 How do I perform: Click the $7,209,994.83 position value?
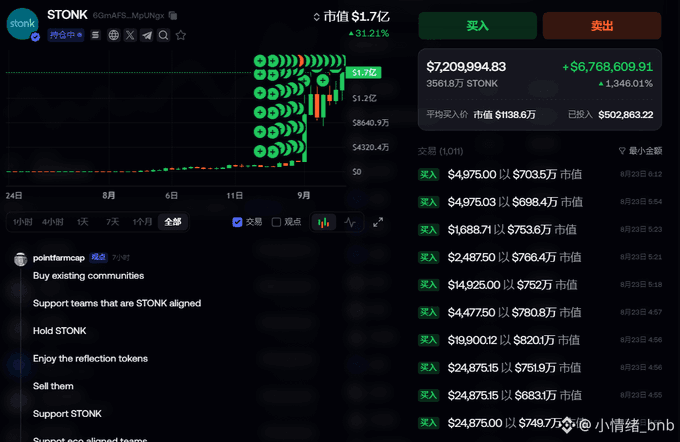466,67
